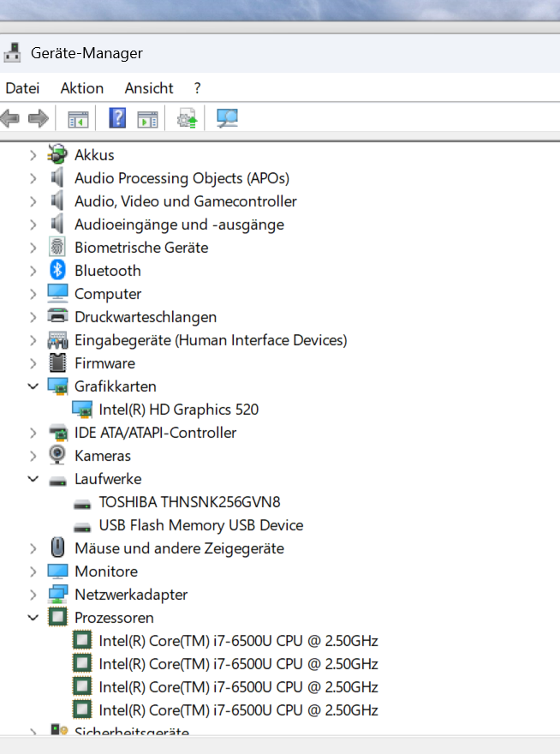Open the Ansicht menu
The image size is (560, 754).
[x=149, y=88]
